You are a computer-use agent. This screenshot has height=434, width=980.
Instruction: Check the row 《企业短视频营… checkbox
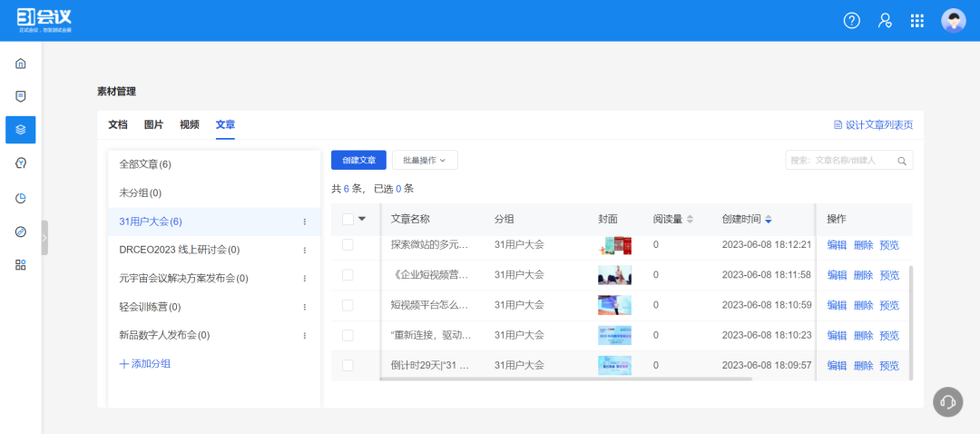(x=348, y=275)
